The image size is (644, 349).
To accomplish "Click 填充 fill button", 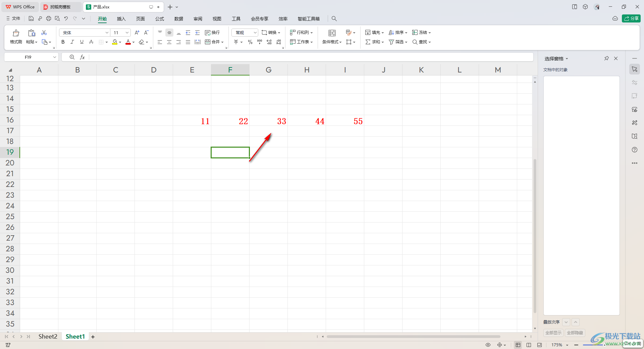I will tap(375, 33).
